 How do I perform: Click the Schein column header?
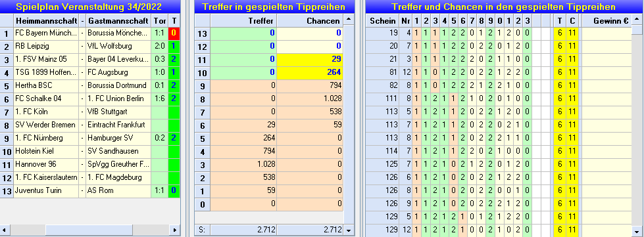pyautogui.click(x=383, y=20)
